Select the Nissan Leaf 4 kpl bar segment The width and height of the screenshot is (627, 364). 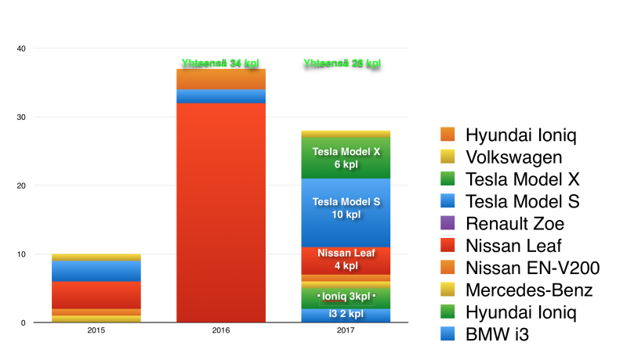(x=346, y=260)
